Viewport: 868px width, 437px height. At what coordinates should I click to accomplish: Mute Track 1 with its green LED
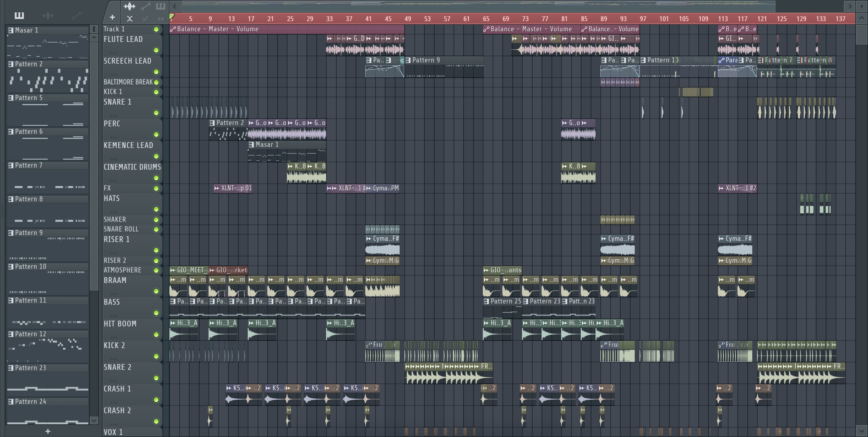click(x=156, y=29)
